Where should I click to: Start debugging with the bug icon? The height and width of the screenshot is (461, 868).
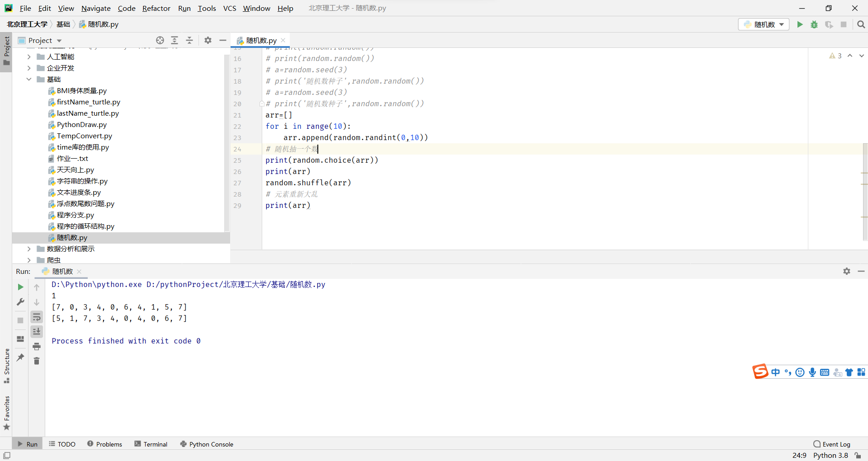[814, 24]
